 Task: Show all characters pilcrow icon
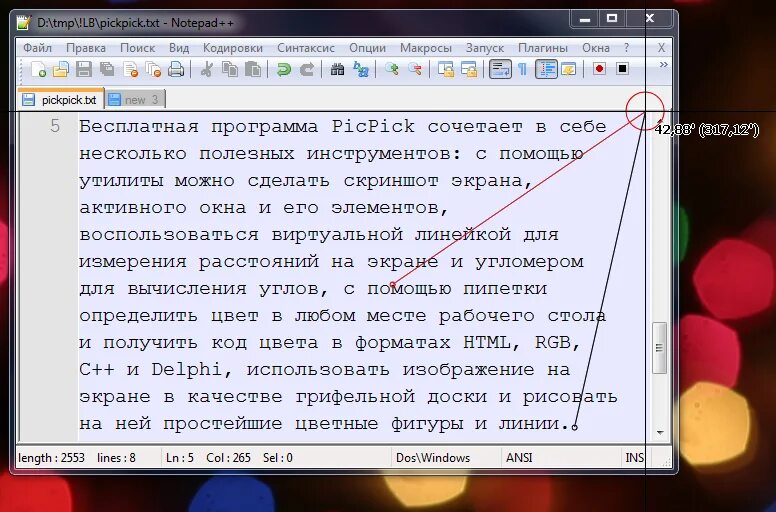[x=523, y=69]
